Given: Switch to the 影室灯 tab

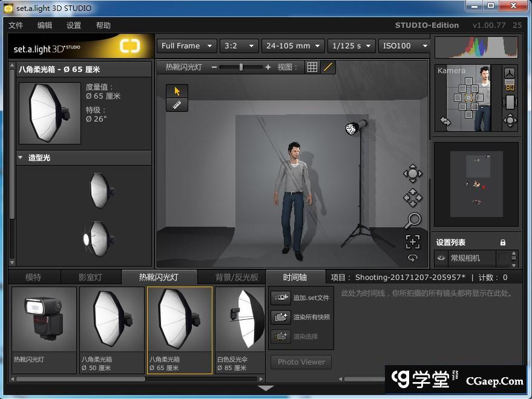Looking at the screenshot, I should [90, 277].
